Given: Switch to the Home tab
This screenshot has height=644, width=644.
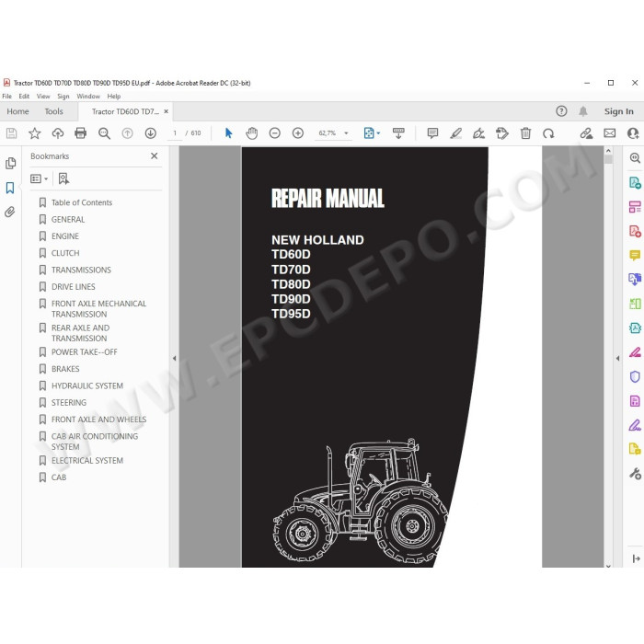Looking at the screenshot, I should (17, 111).
